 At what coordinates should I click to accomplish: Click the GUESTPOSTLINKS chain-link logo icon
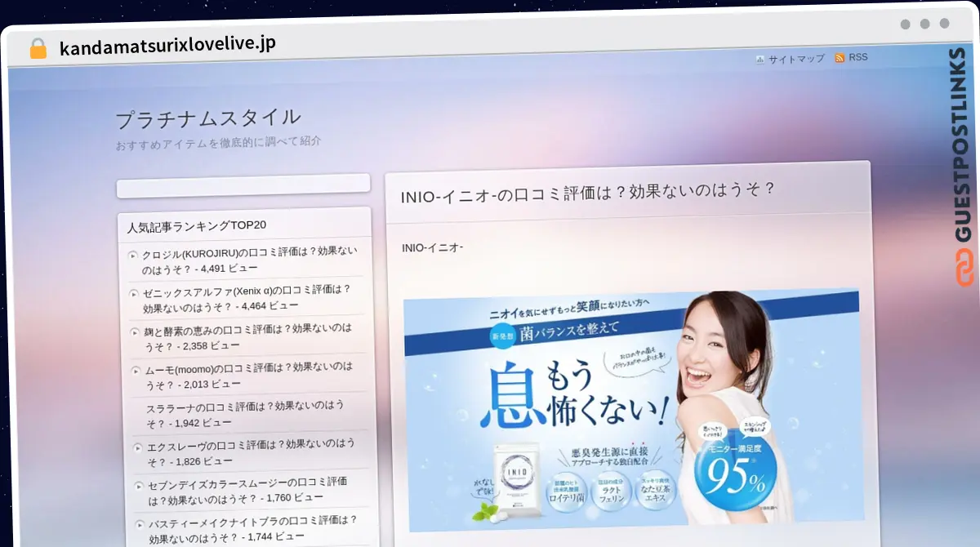(966, 267)
